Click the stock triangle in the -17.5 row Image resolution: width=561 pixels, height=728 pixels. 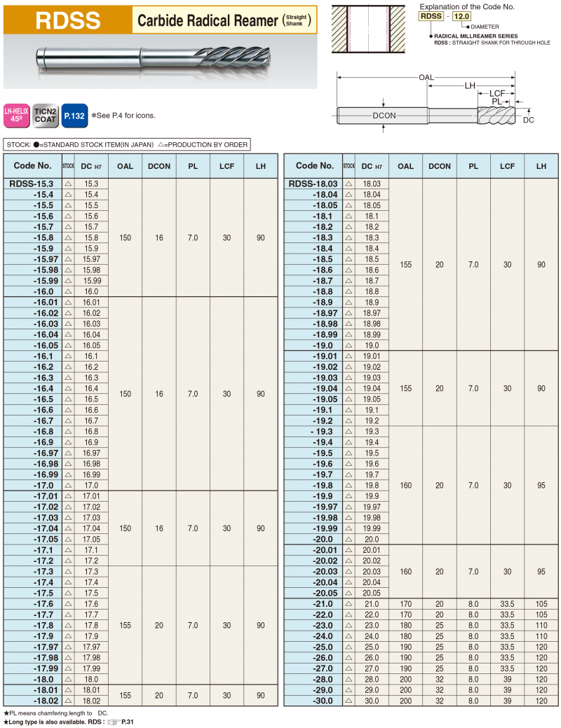[68, 593]
